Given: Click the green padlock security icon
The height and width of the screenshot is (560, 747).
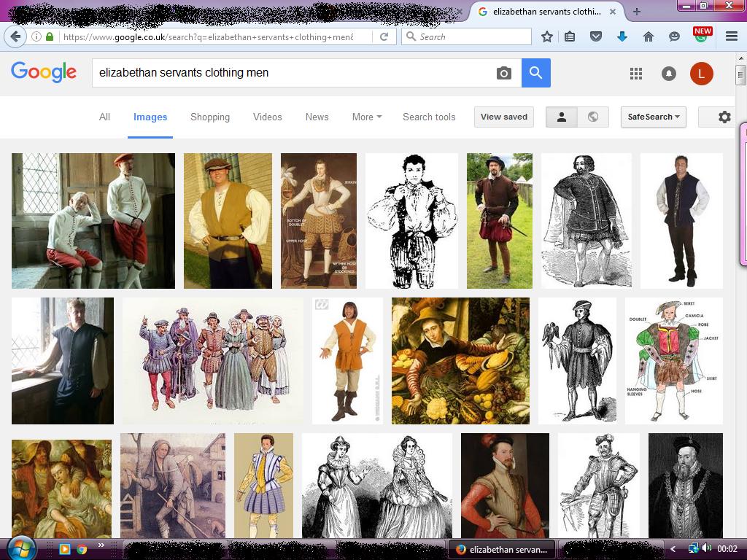Looking at the screenshot, I should tap(49, 36).
